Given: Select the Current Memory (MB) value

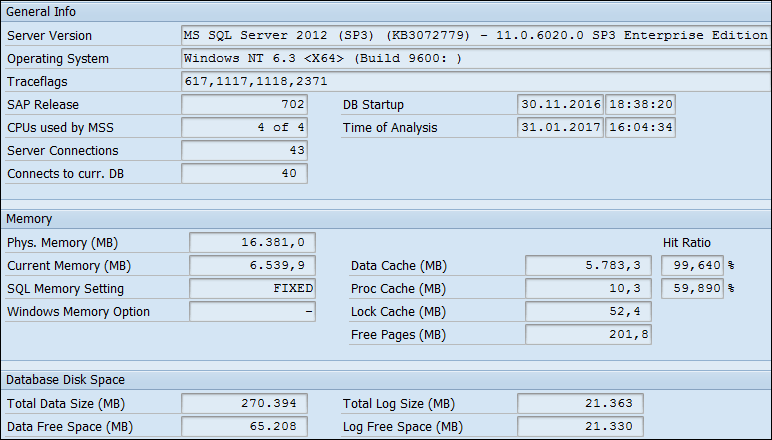Looking at the screenshot, I should [252, 265].
